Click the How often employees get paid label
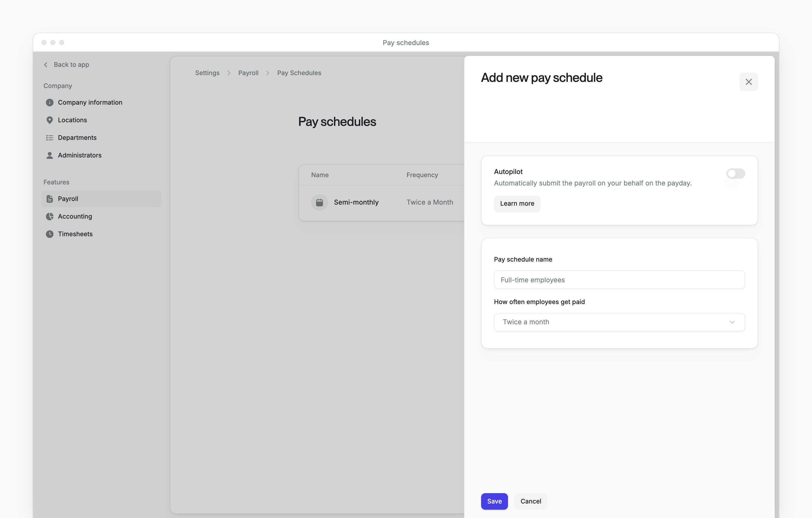The image size is (812, 518). pos(539,302)
